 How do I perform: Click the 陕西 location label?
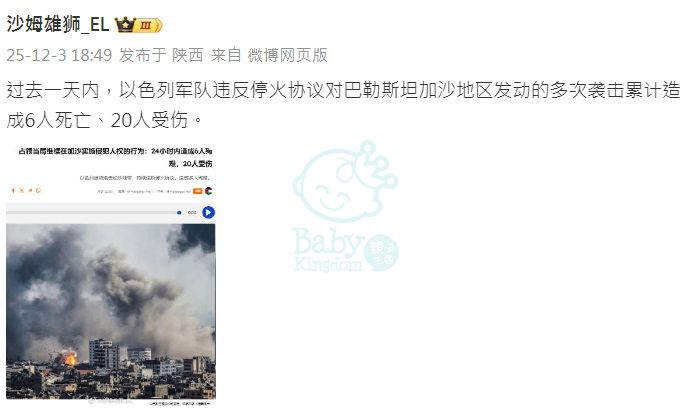point(188,55)
